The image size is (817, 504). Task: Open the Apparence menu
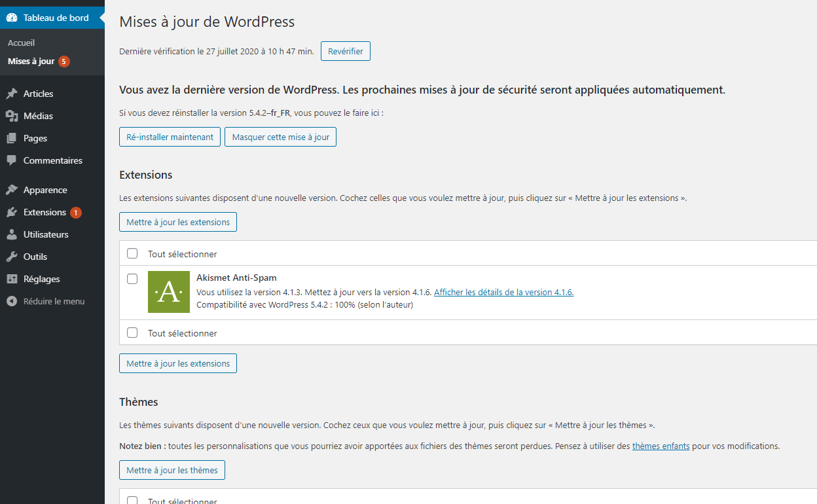coord(52,190)
